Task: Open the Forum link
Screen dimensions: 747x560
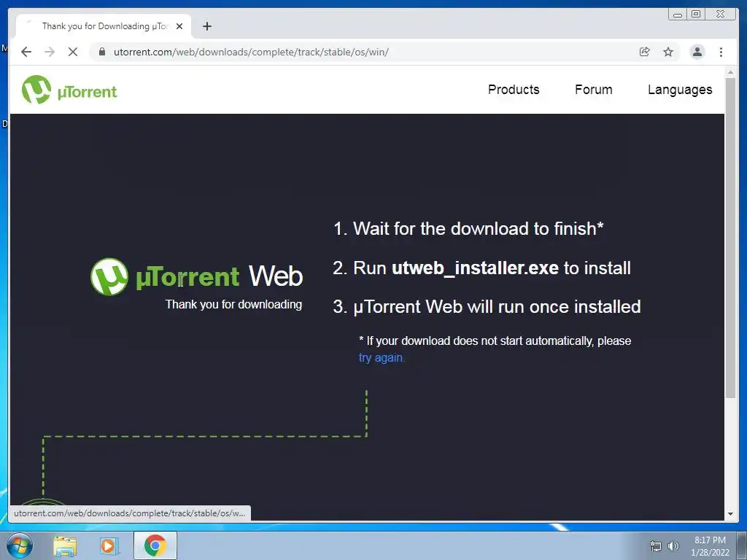Action: click(x=594, y=90)
